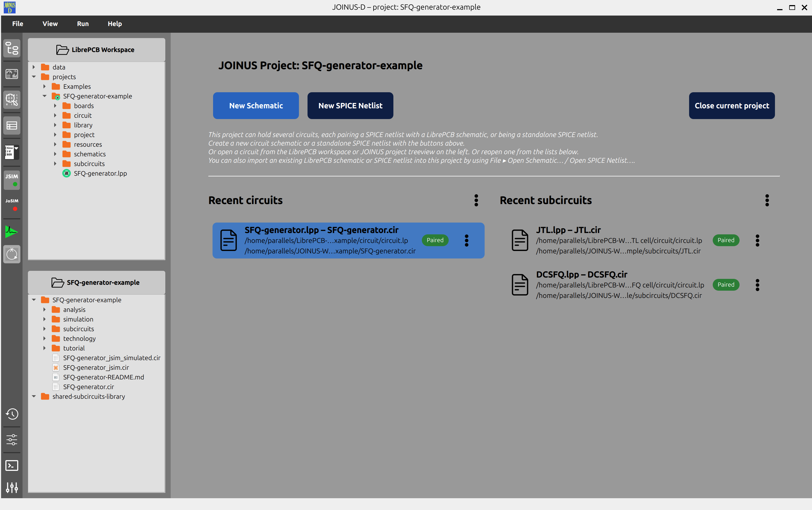Maximize the JOINUS-D window
812x510 pixels.
[x=792, y=8]
